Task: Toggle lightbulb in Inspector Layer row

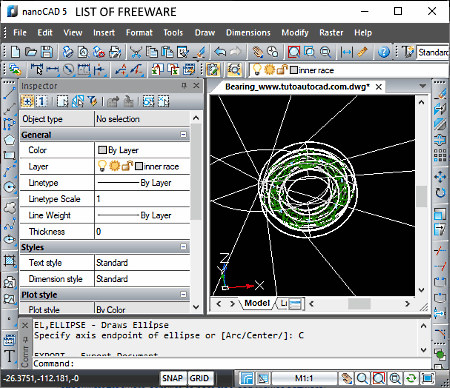Action: pos(102,166)
